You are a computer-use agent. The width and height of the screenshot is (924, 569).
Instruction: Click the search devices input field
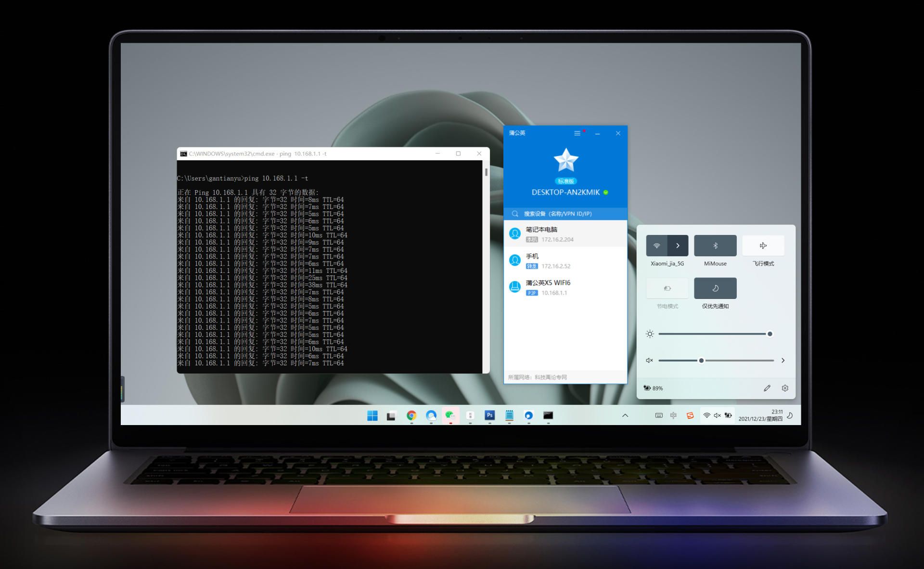tap(565, 214)
